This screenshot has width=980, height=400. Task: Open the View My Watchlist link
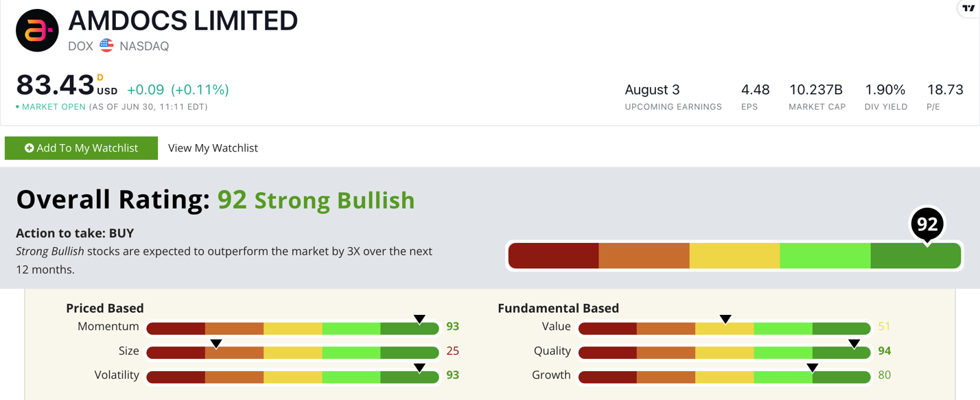click(213, 148)
